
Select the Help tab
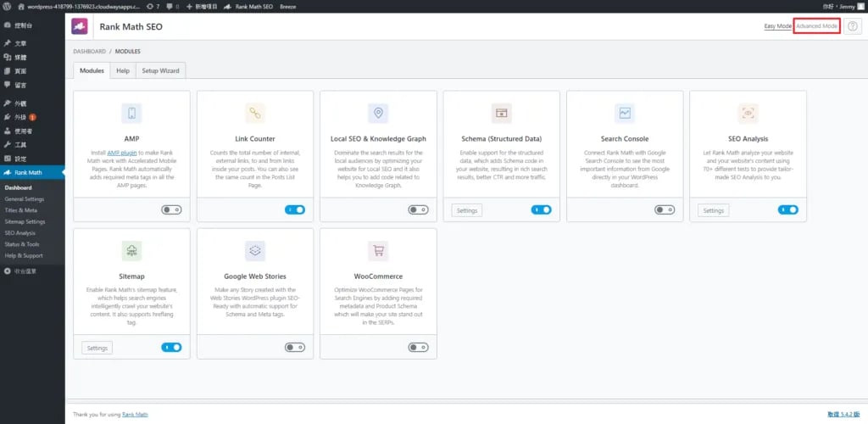pos(123,71)
